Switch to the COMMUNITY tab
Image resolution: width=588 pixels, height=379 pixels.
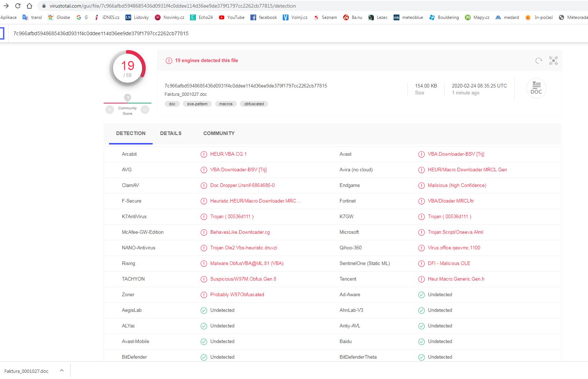click(x=219, y=133)
